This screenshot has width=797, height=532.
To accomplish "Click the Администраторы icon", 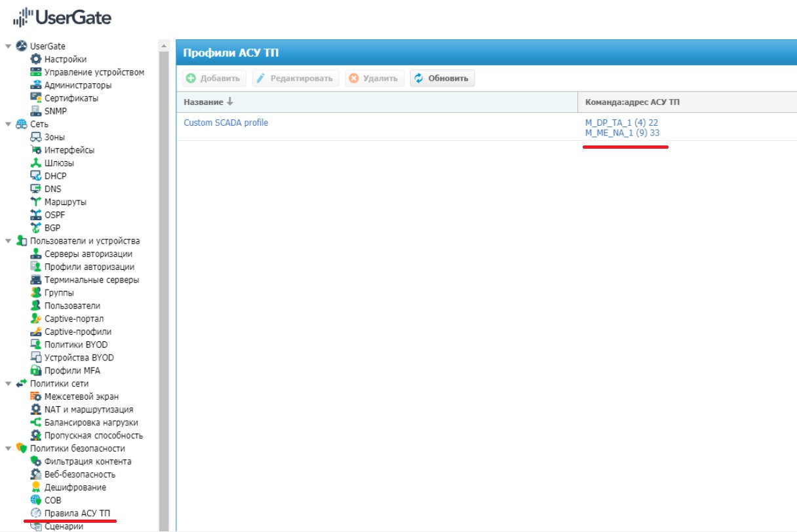I will click(36, 85).
